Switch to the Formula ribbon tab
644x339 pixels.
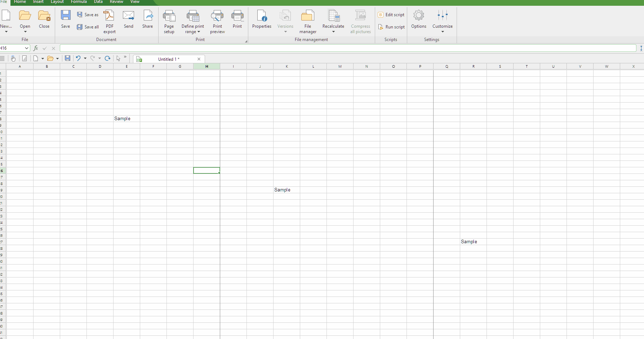point(79,2)
